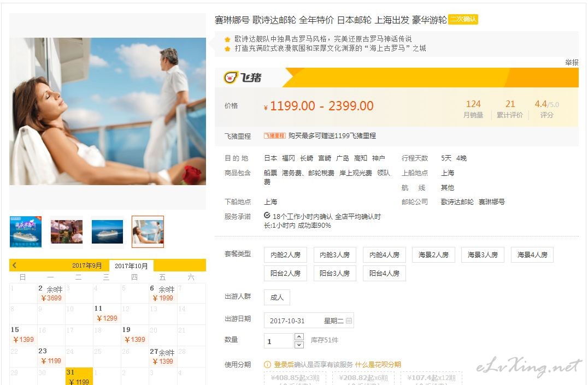View the 124 月销量 sales count
The image size is (588, 385).
tap(473, 109)
